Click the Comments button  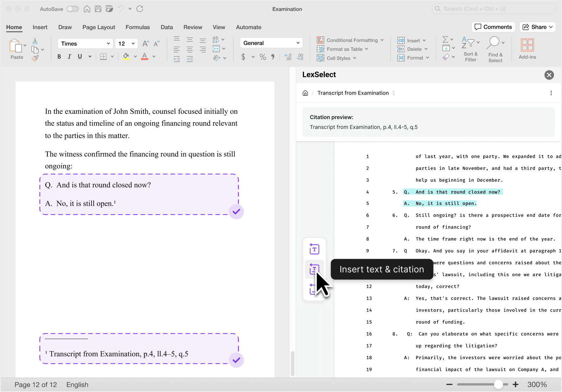pos(493,27)
